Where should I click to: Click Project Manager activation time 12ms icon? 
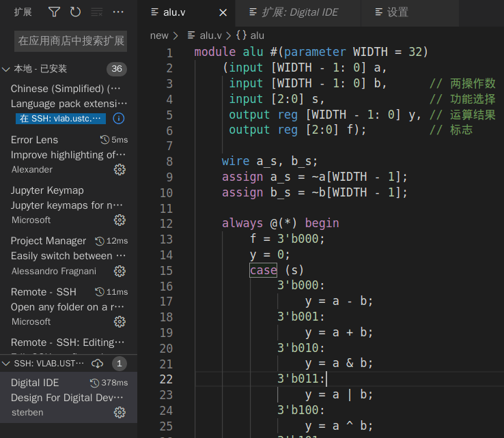pyautogui.click(x=100, y=241)
